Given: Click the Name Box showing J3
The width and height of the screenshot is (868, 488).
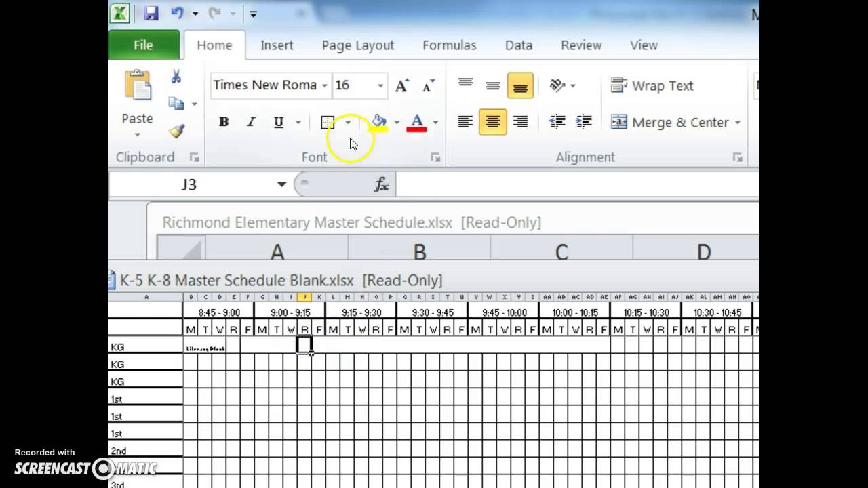Looking at the screenshot, I should coord(189,184).
